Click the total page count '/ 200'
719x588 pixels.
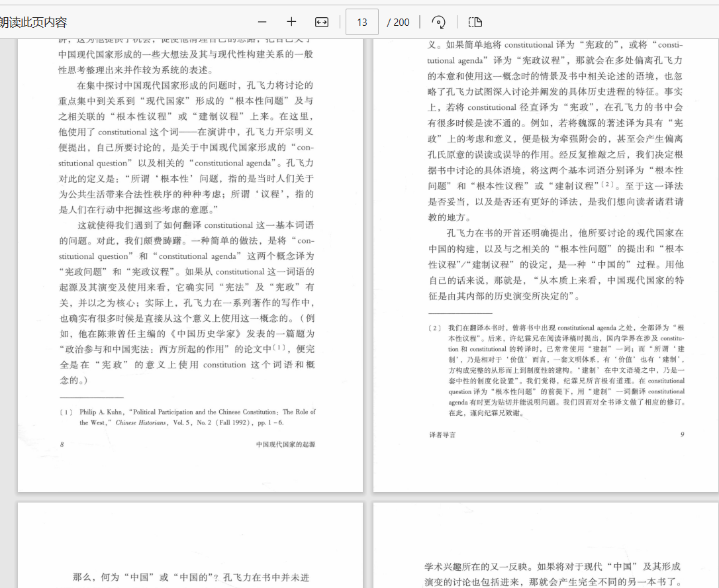[398, 22]
